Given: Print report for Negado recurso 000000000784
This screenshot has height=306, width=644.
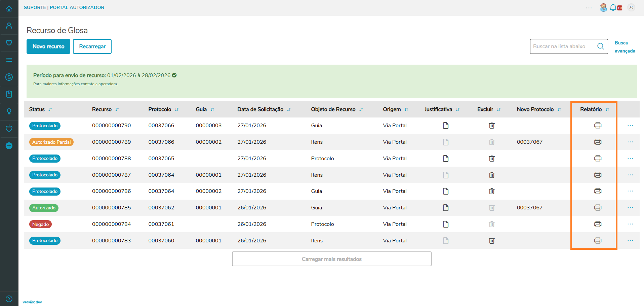Looking at the screenshot, I should 598,224.
